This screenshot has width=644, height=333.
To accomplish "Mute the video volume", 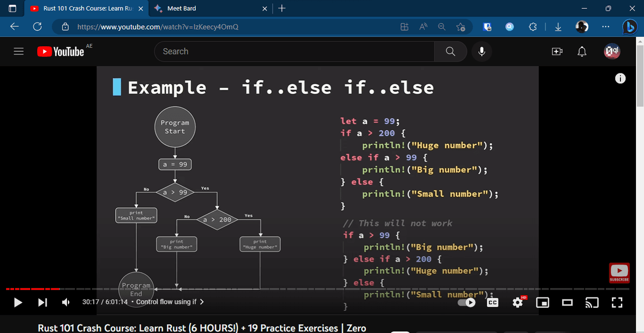I will (66, 302).
